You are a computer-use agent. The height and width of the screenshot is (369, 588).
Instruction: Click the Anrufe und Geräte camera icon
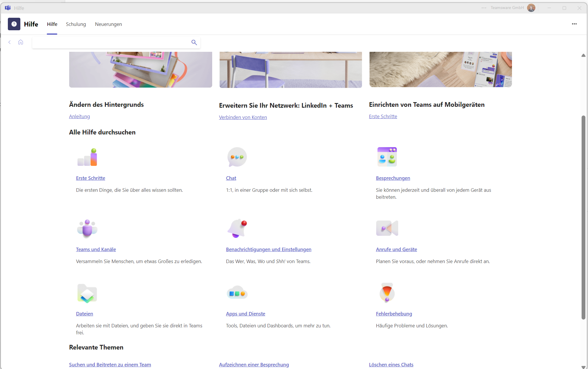tap(387, 228)
